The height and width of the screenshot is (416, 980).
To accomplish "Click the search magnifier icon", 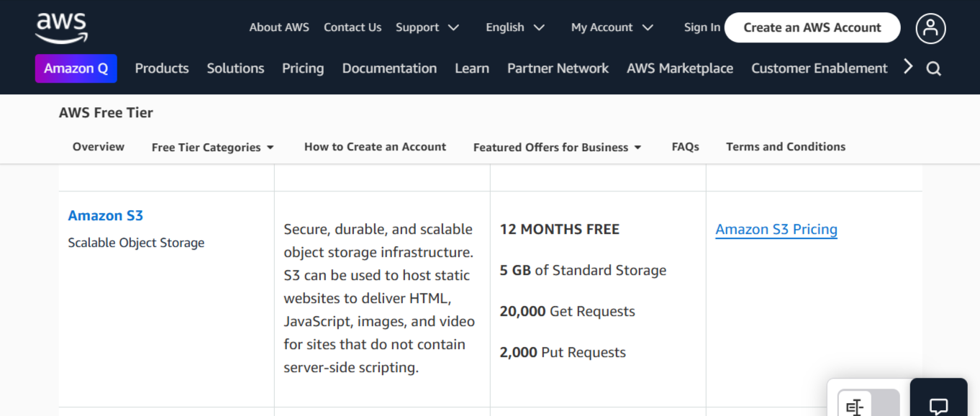I will pos(934,69).
